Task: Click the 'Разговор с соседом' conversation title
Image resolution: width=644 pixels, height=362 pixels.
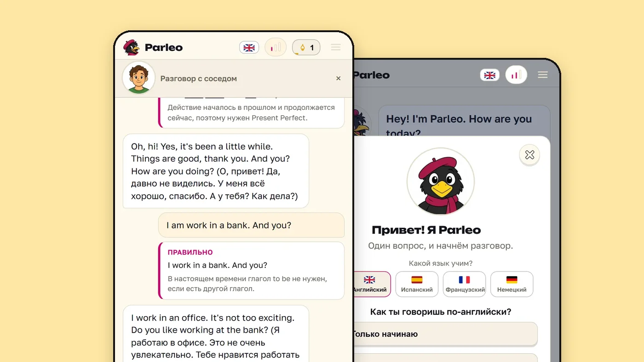Action: [x=199, y=79]
